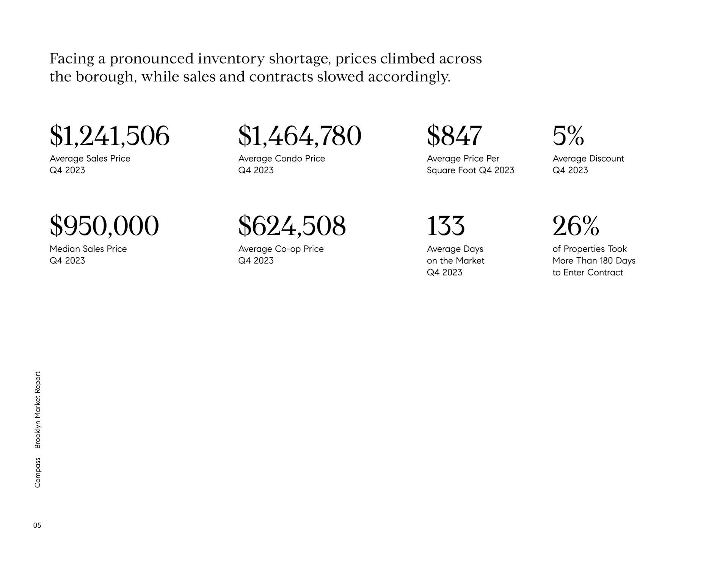
Task: Click the 'Average Sales Price Q4 2023' label
Action: 90,164
